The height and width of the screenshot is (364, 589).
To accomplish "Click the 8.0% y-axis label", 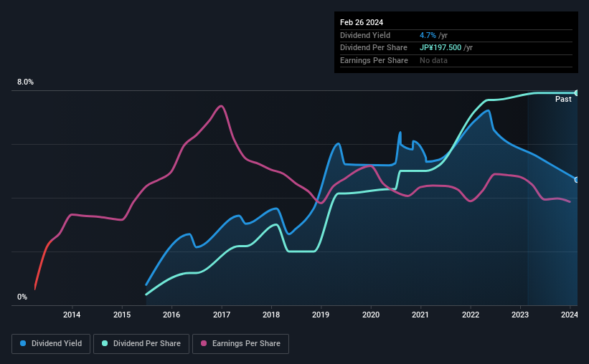I will pyautogui.click(x=25, y=82).
